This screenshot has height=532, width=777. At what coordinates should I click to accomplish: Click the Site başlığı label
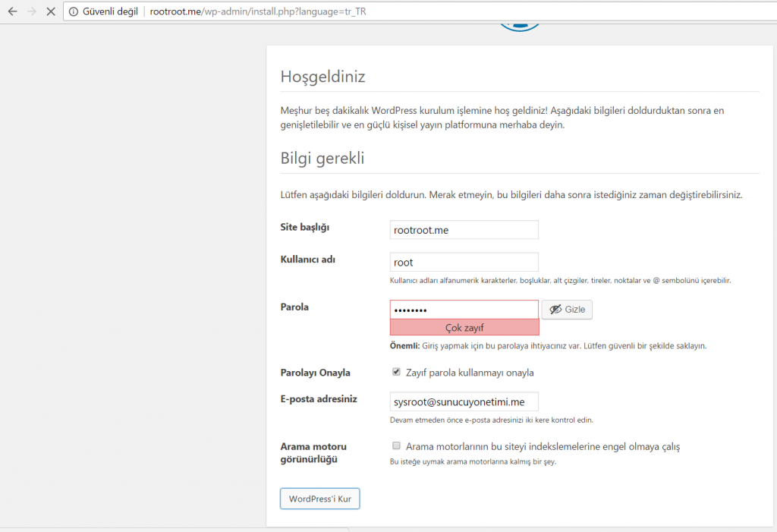pyautogui.click(x=305, y=227)
